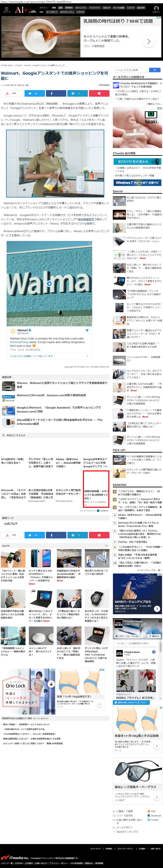Viewport: 163px width, 868px height.
Task: Click the Twitter bird icon in the embedded tweet
Action: pos(87,330)
